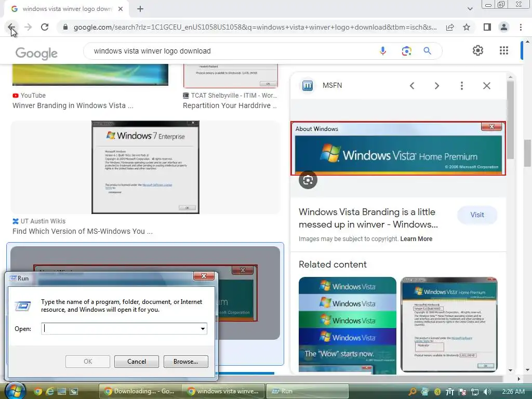This screenshot has height=399, width=532.
Task: Toggle Chrome side panel
Action: pos(487,27)
